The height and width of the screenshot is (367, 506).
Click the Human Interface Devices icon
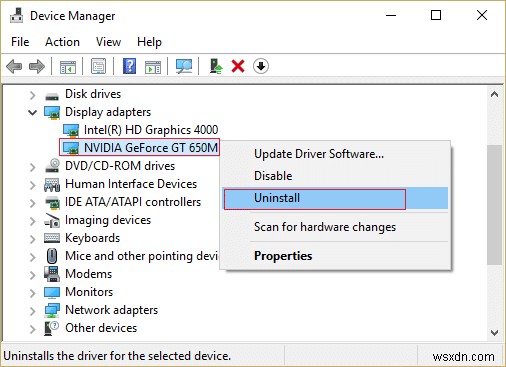[52, 184]
